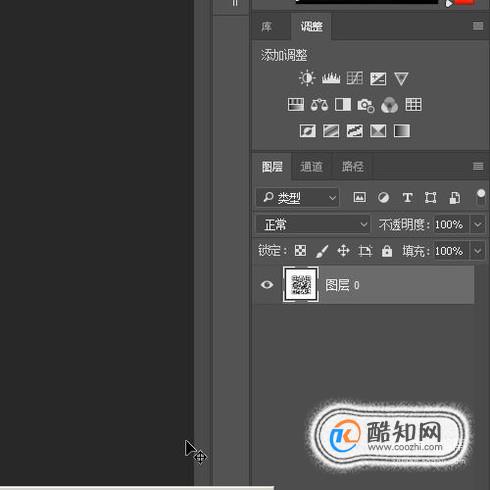
Task: Add a Curves adjustment
Action: tap(354, 79)
